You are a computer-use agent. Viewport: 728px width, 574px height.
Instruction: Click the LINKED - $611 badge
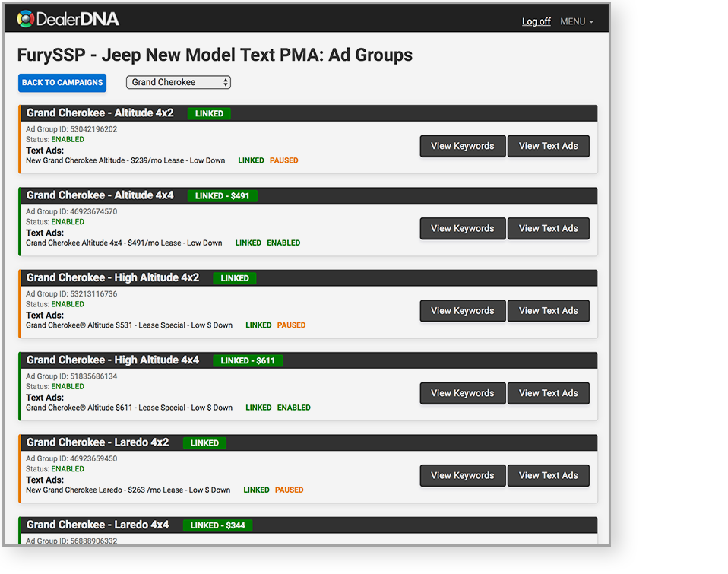pyautogui.click(x=248, y=360)
